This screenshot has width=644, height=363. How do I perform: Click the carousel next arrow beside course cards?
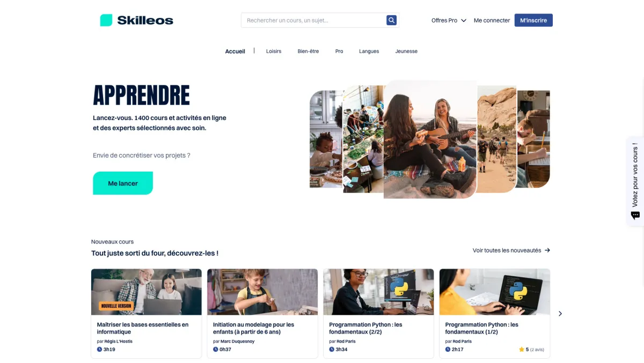(560, 314)
